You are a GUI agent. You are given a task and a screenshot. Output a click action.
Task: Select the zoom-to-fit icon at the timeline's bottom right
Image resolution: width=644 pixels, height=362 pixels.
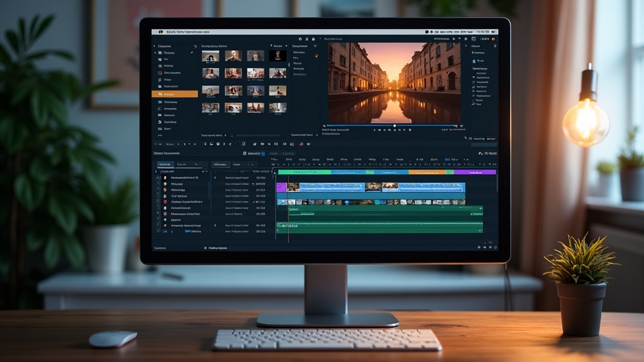tap(496, 246)
